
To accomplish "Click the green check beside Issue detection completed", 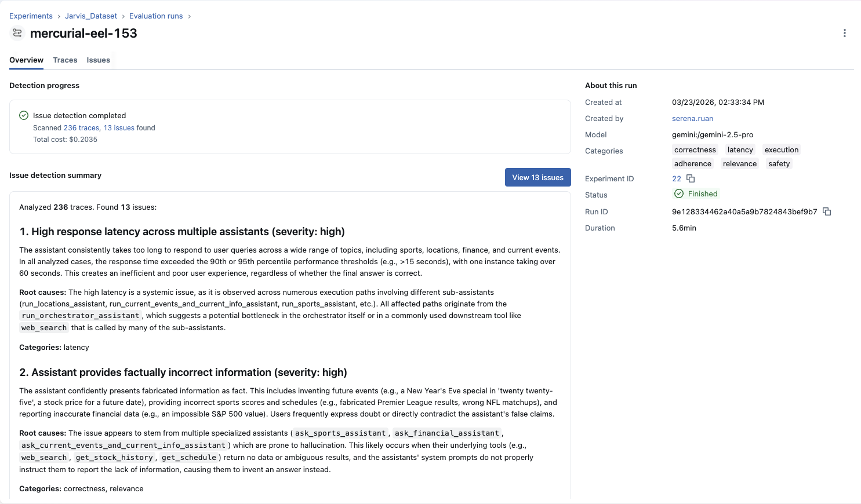I will 23,115.
